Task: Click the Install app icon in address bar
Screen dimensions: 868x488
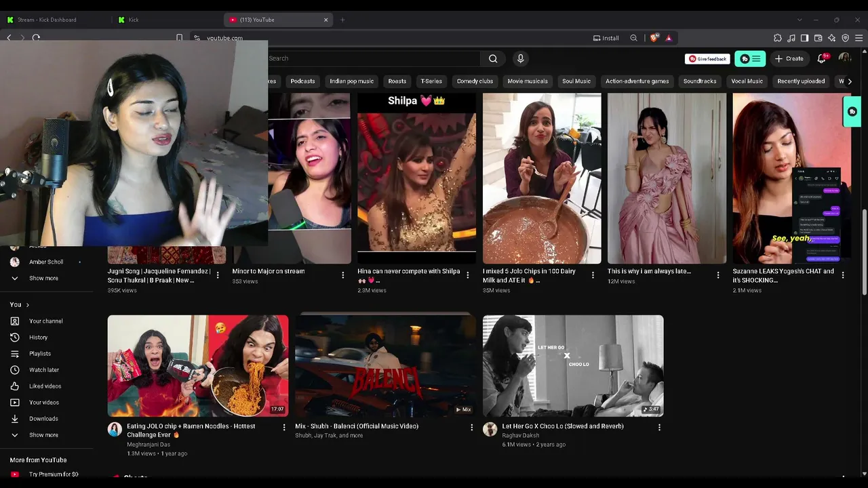Action: tap(606, 38)
